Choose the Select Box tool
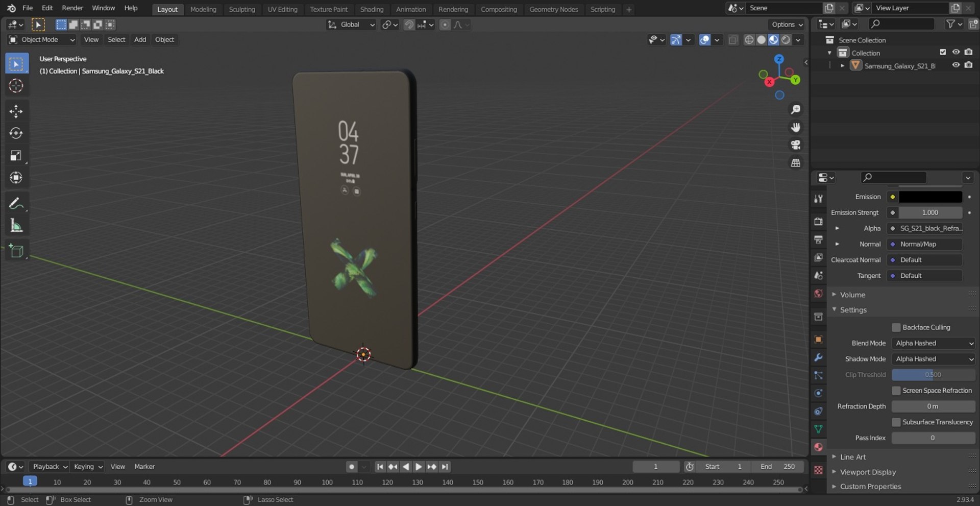This screenshot has width=980, height=506. coord(16,64)
